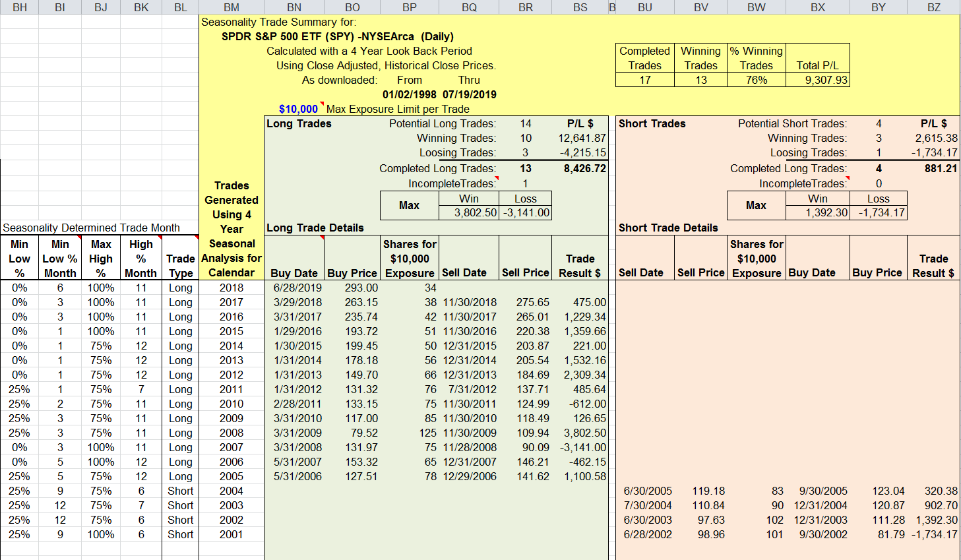Click the $10,000 exposure limit cell
The image size is (961, 560).
298,109
